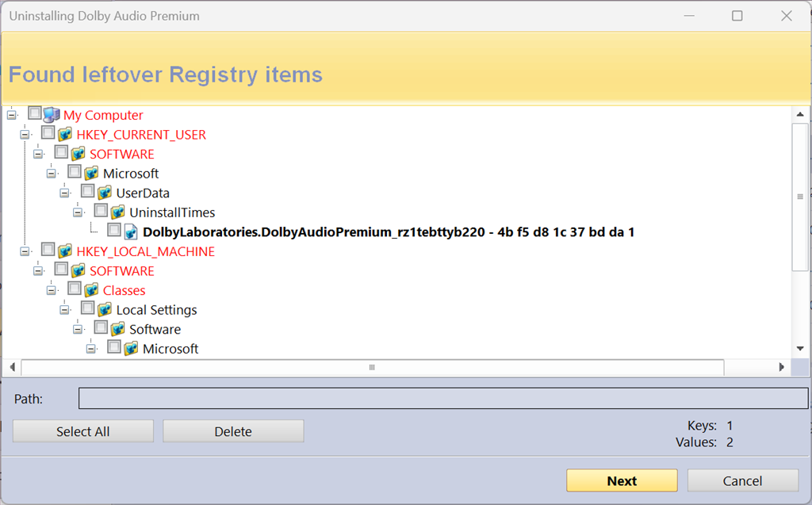812x505 pixels.
Task: Click the vertical scrollbar up arrow
Action: click(x=800, y=114)
